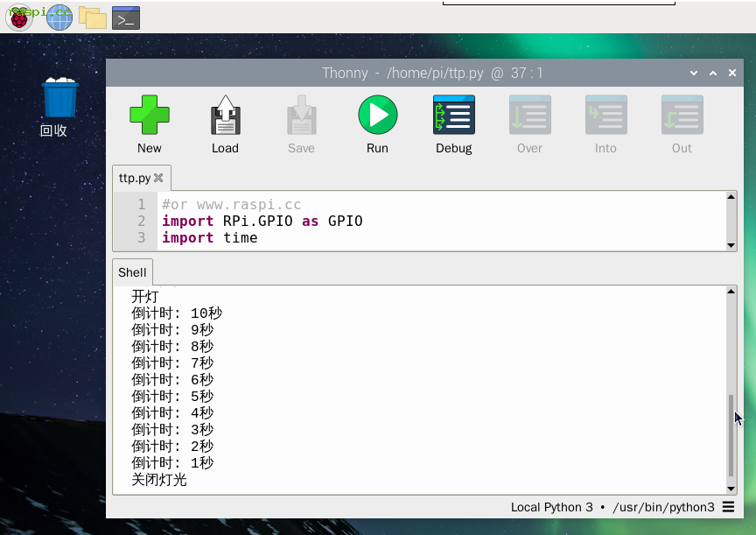The width and height of the screenshot is (756, 535).
Task: Click the New file plus icon
Action: 149,116
